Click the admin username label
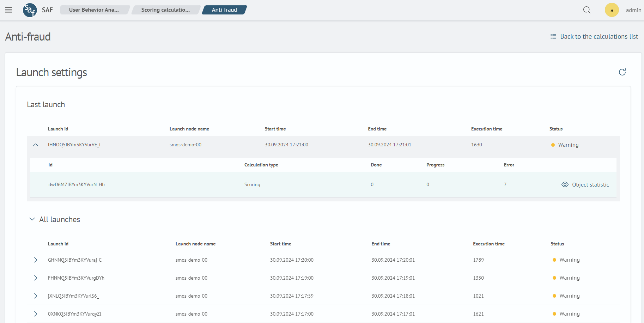The width and height of the screenshot is (644, 323). click(x=633, y=10)
